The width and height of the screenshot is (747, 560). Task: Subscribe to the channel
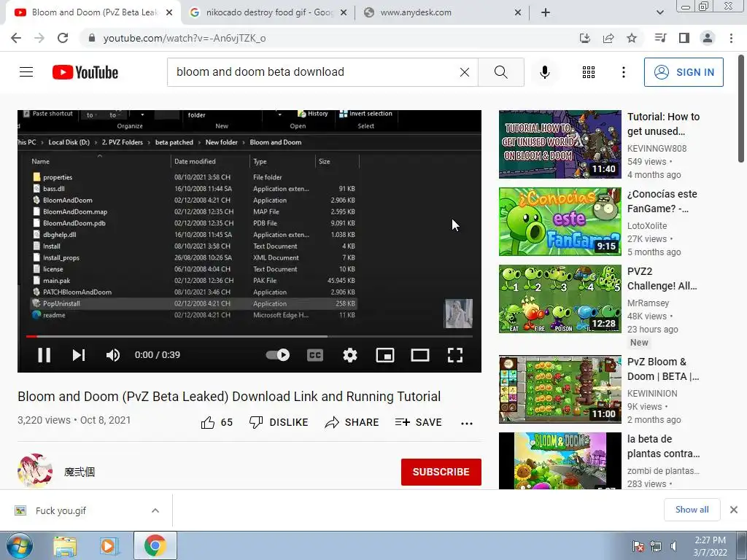(x=441, y=472)
